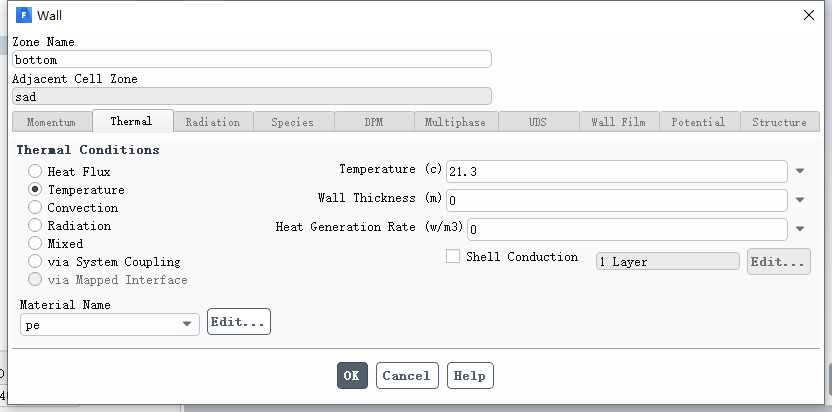Click the Fluent app icon in title bar
The image size is (832, 412).
click(24, 15)
